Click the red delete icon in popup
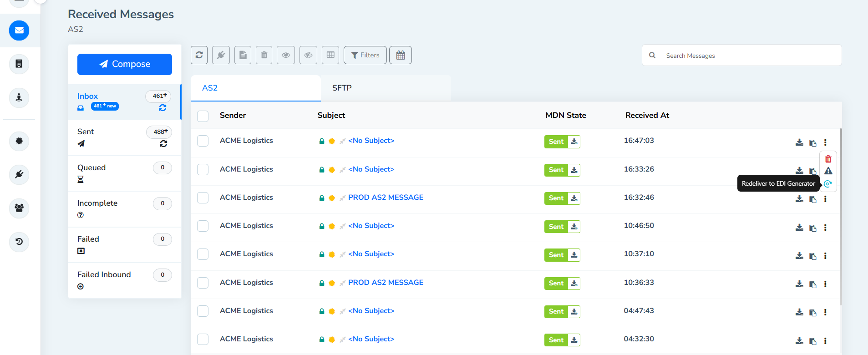Screen dimensions: 868x355 click(x=828, y=159)
